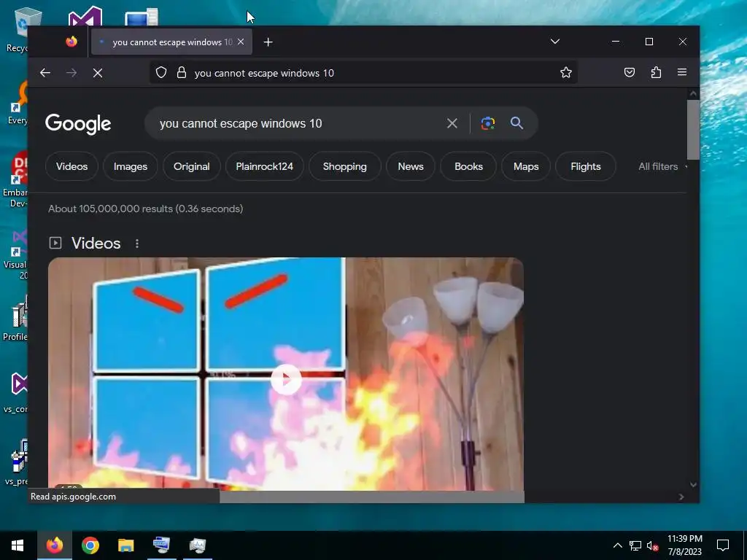Screen dimensions: 747x560
Task: Open the clock showing 11:39 PM
Action: tap(684, 545)
